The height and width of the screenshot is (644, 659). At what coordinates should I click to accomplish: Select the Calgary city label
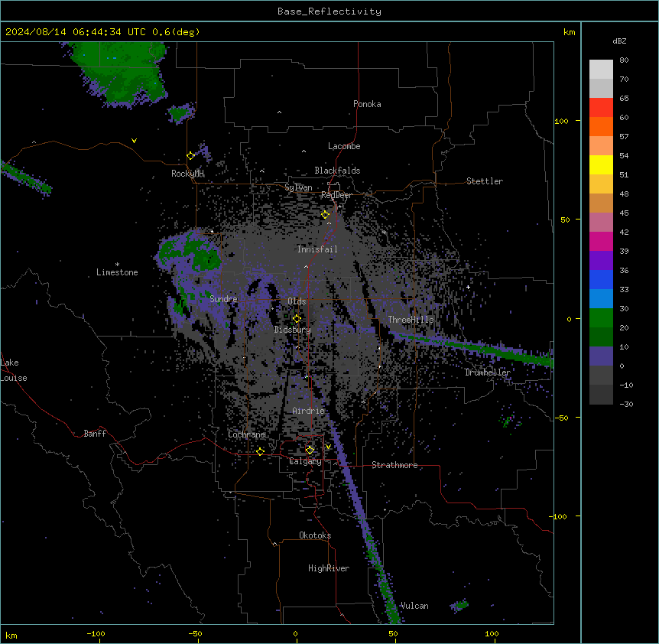pyautogui.click(x=305, y=461)
